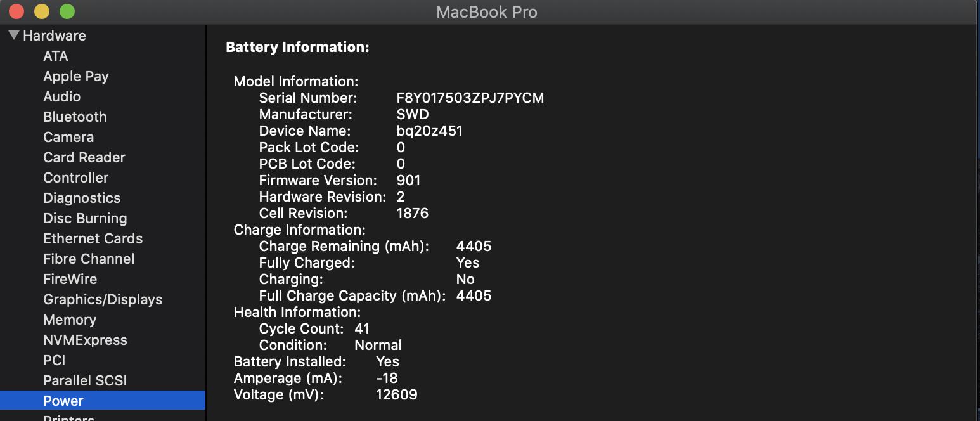Open the Ethernet Cards section
Screen dimensions: 980x421
[93, 238]
